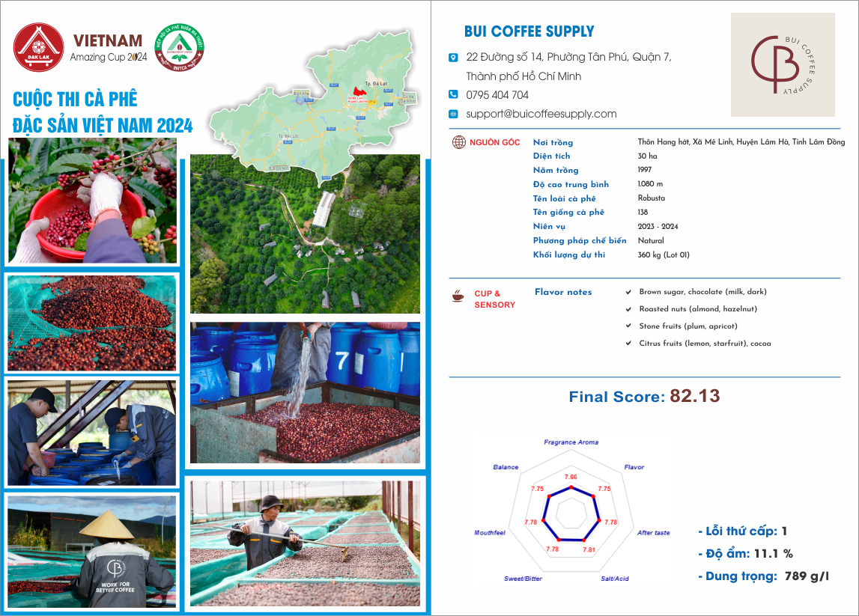Click the Bui Coffee Supply CB logo
Screen dimensions: 859x616
[783, 64]
